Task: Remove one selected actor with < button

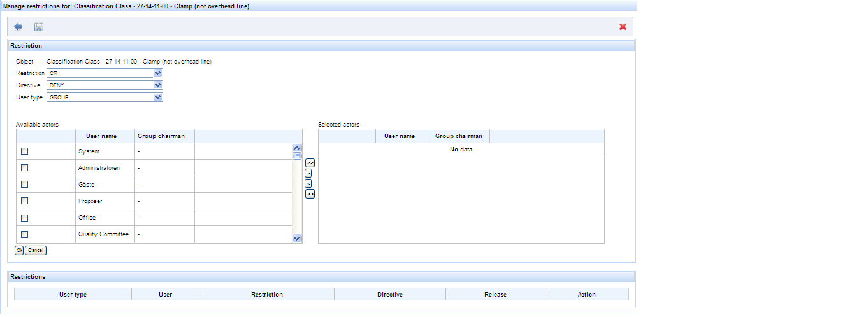Action: [308, 183]
